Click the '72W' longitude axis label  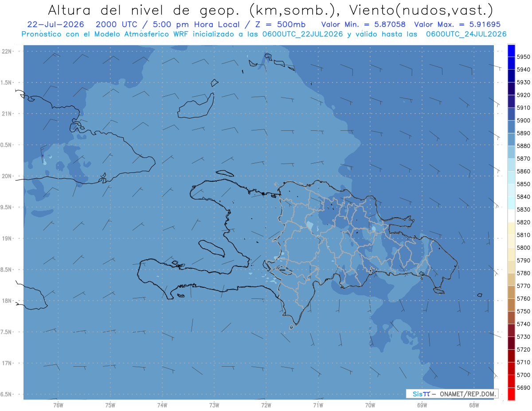click(266, 405)
